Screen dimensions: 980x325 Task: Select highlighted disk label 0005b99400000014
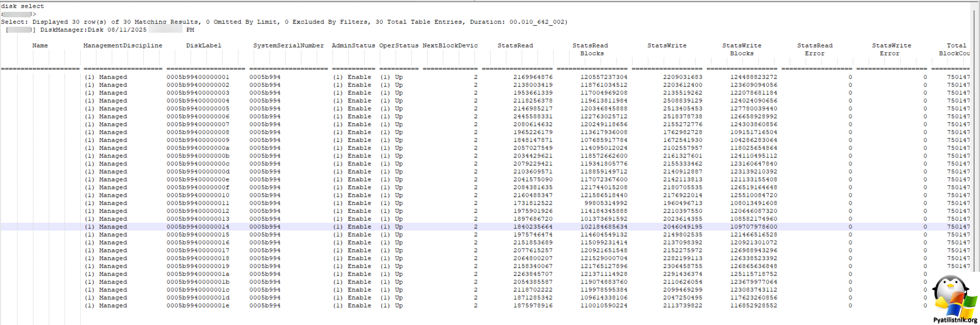point(198,227)
